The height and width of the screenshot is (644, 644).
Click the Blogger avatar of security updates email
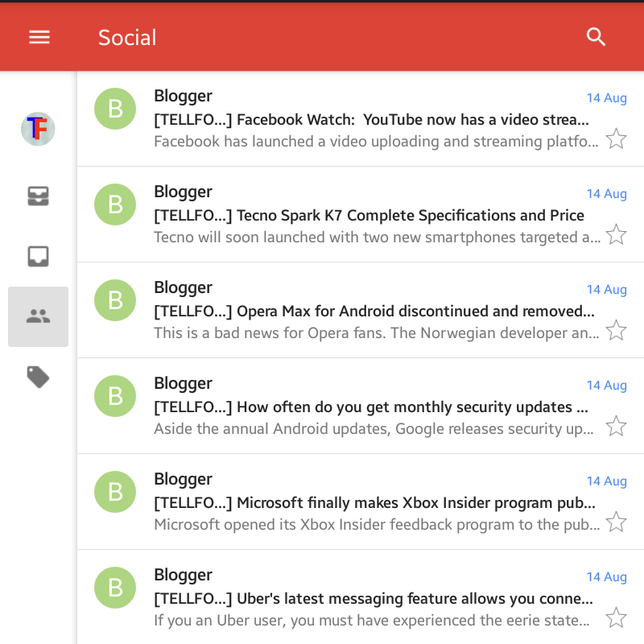click(x=115, y=396)
